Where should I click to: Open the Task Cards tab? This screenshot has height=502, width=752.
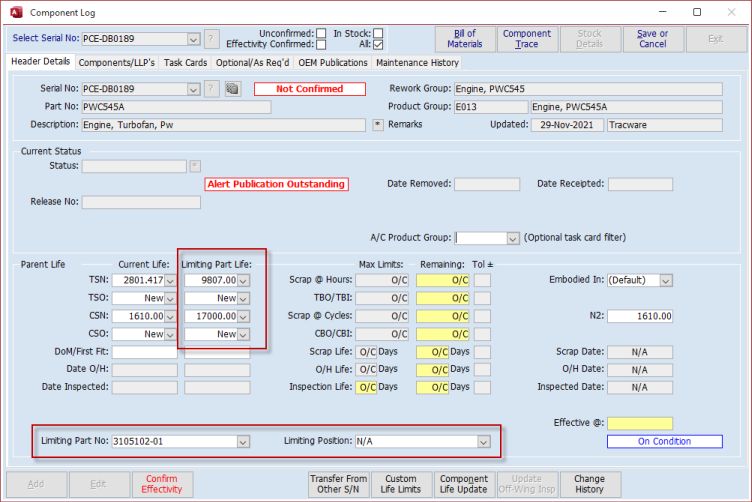tap(185, 63)
